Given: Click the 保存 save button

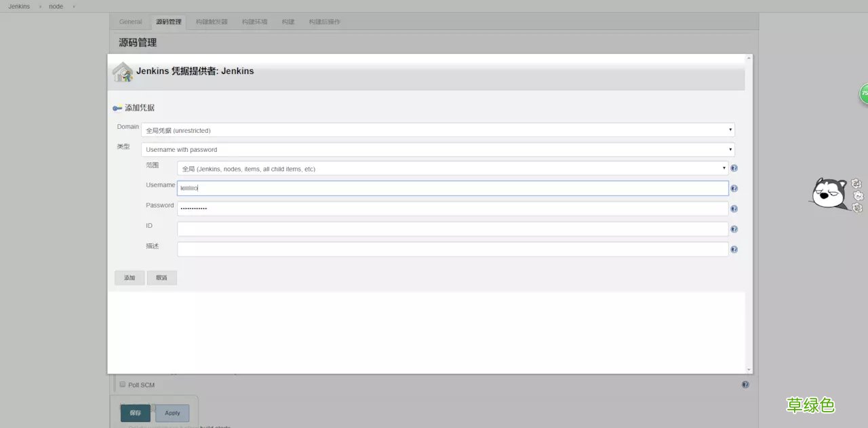Looking at the screenshot, I should pyautogui.click(x=134, y=412).
